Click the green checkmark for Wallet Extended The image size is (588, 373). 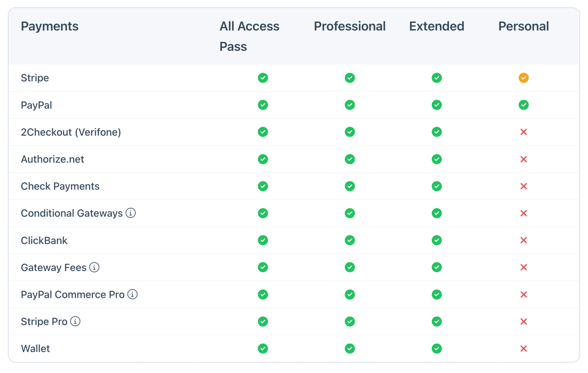[x=436, y=348]
